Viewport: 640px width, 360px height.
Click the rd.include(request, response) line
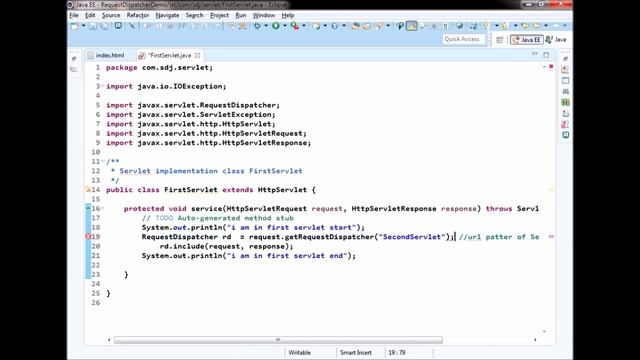point(226,246)
